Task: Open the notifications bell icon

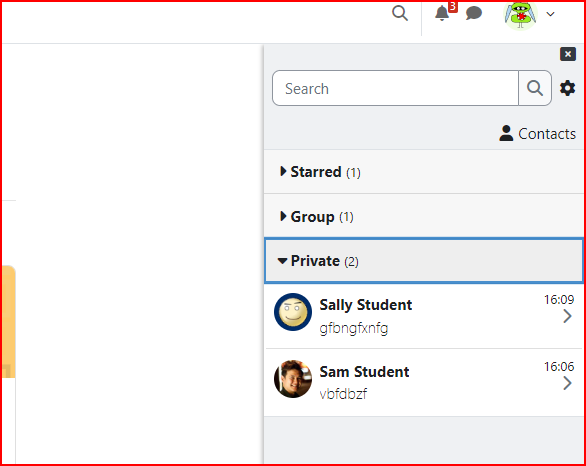Action: pyautogui.click(x=442, y=13)
